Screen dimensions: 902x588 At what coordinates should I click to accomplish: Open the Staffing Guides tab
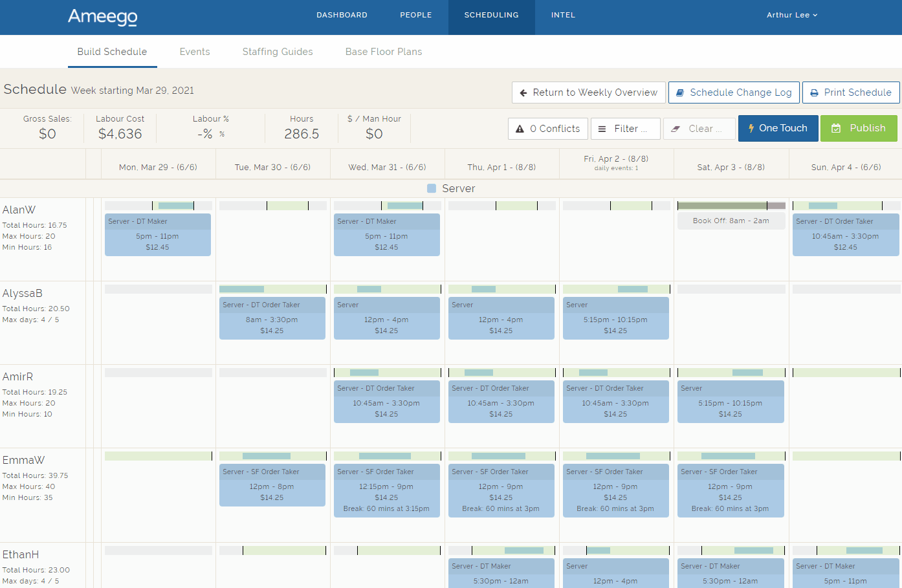(x=277, y=52)
